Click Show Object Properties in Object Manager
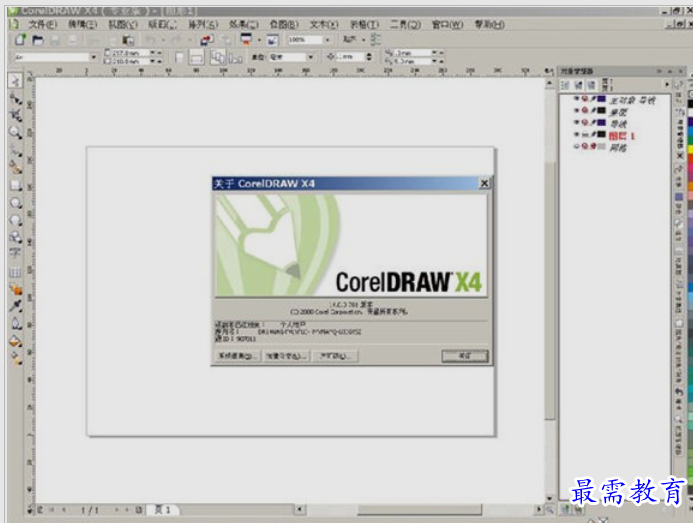693x523 pixels. [x=565, y=84]
